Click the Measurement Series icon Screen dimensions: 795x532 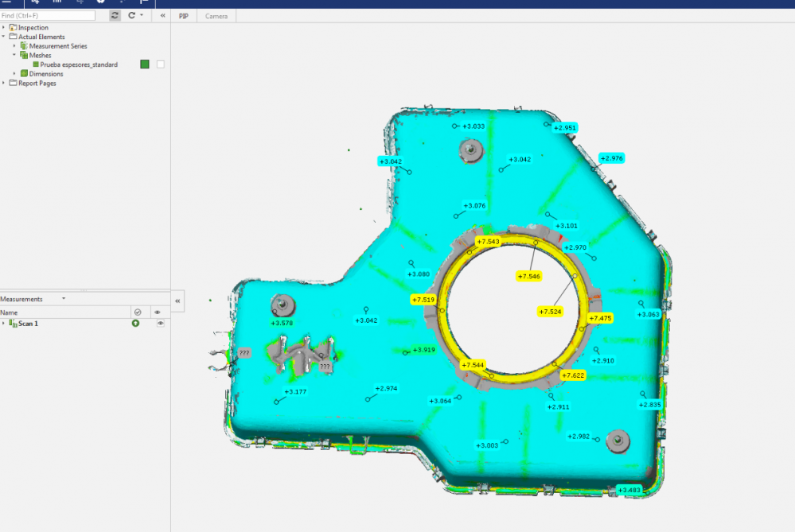pos(24,46)
